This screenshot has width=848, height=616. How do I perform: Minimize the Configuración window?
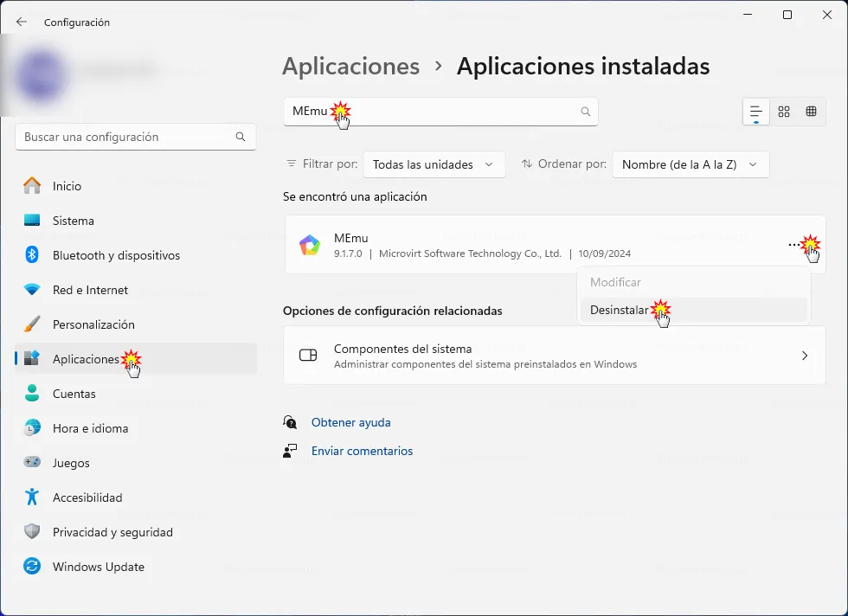748,15
